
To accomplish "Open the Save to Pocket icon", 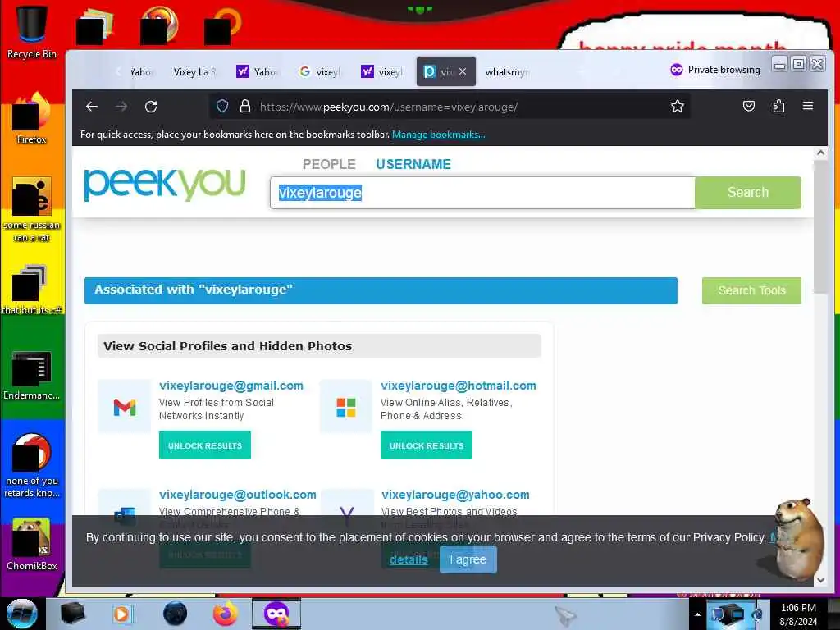I will 748,106.
